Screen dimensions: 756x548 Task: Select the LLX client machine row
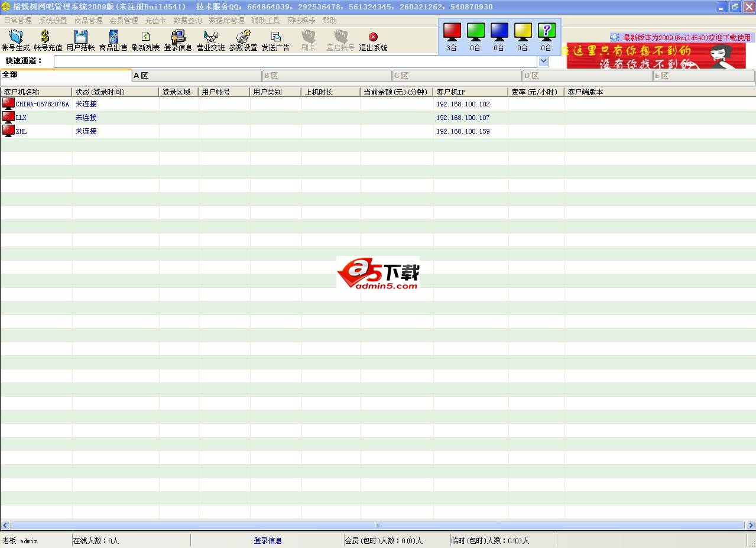(21, 118)
